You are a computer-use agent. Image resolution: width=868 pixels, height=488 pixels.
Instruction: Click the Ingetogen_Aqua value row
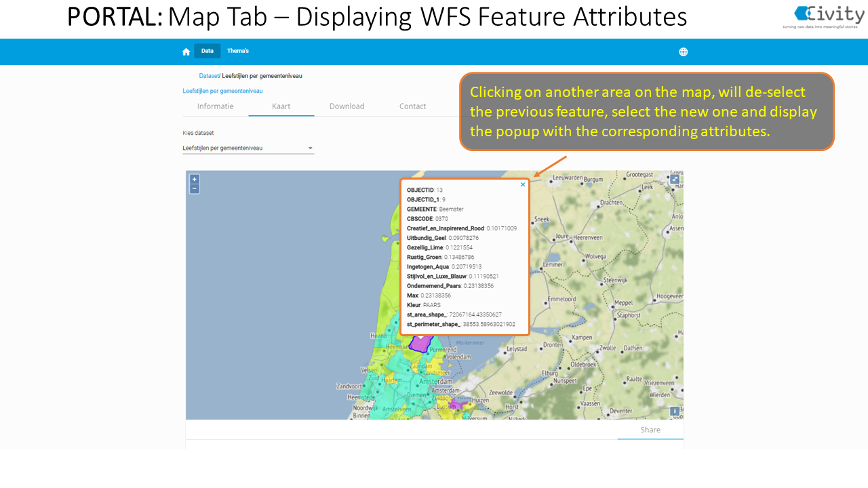coord(444,267)
